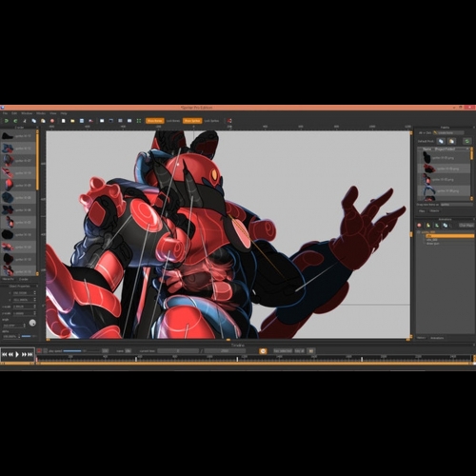Click the green refresh icon in Palette panel
476x476 pixels.
(466, 141)
